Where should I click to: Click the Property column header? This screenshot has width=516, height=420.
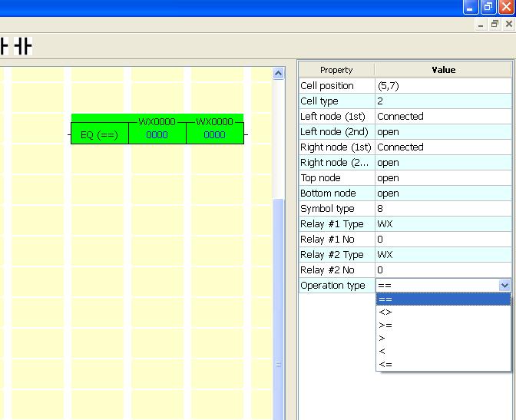coord(336,70)
